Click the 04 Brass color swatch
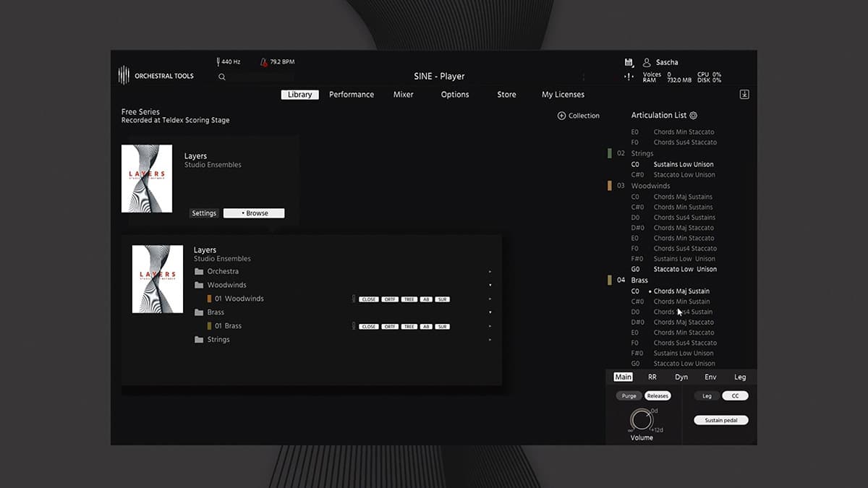 [x=610, y=280]
